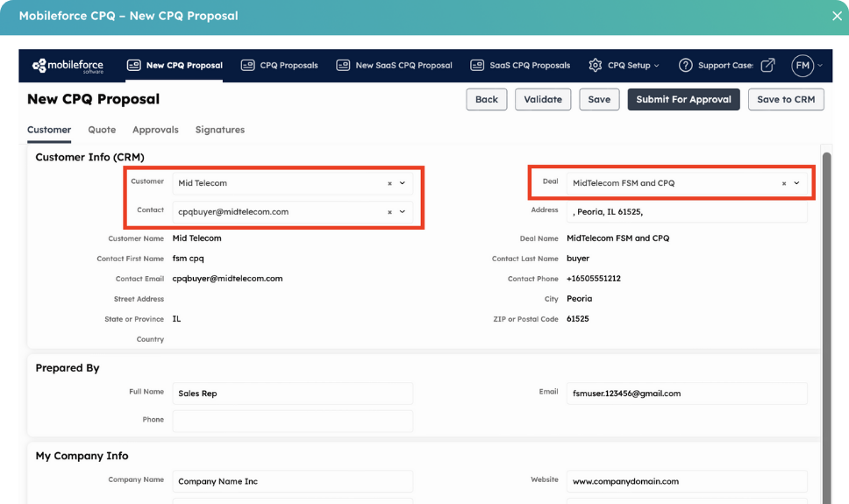Viewport: 849px width, 504px height.
Task: Open the Contact combo box with cpqbuyer email
Action: pyautogui.click(x=292, y=211)
